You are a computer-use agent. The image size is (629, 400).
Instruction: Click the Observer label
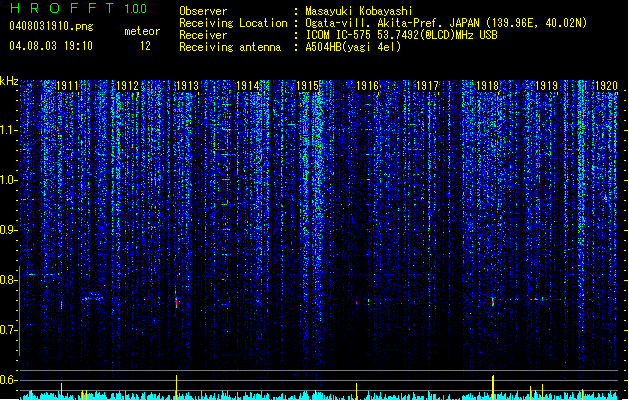coord(203,11)
